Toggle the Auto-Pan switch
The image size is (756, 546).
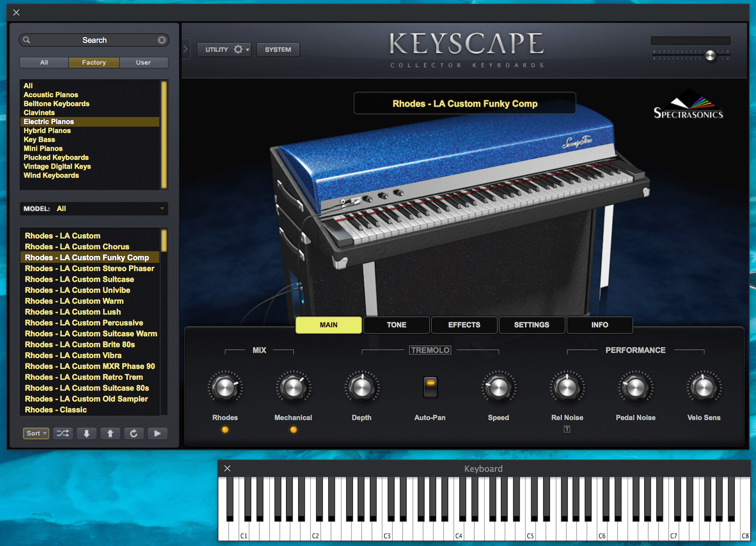[430, 387]
